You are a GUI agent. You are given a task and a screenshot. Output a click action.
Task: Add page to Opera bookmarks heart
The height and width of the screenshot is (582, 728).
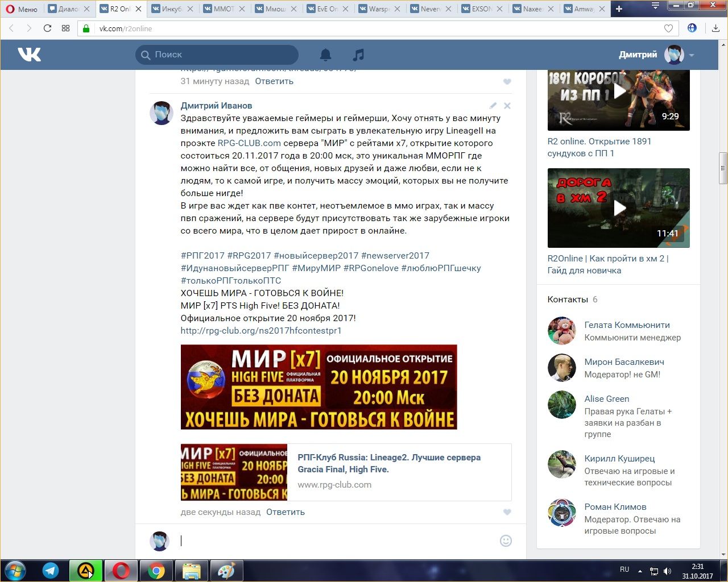coord(668,28)
